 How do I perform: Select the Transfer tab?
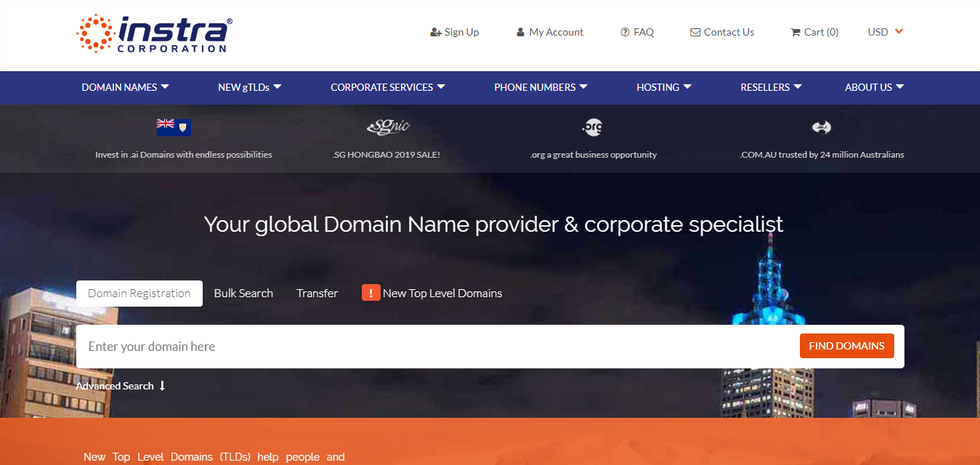[317, 294]
